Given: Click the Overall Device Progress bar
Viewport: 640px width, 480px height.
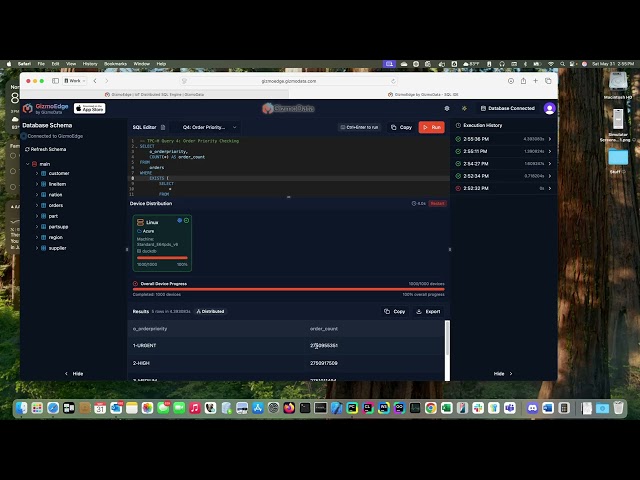Looking at the screenshot, I should coord(289,289).
